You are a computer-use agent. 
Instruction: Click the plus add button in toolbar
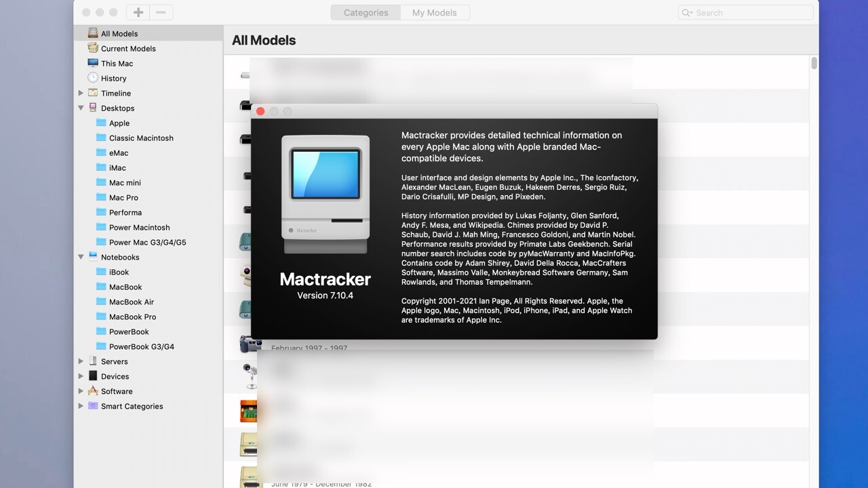[x=138, y=12]
